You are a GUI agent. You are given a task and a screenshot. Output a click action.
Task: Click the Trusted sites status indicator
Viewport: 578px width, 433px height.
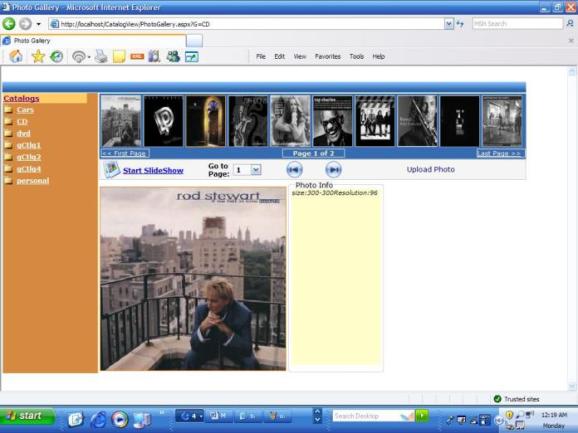[516, 399]
